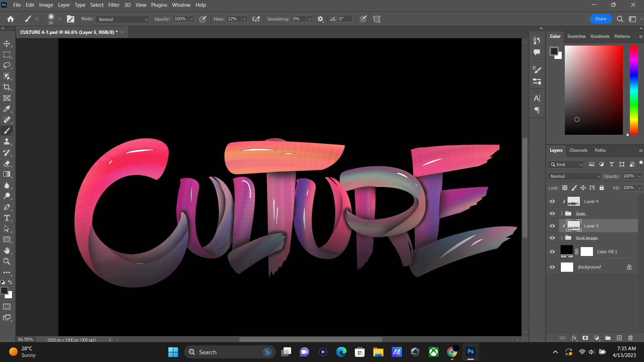Viewport: 644px width, 362px height.
Task: Click the hue spectrum slider
Action: click(634, 90)
